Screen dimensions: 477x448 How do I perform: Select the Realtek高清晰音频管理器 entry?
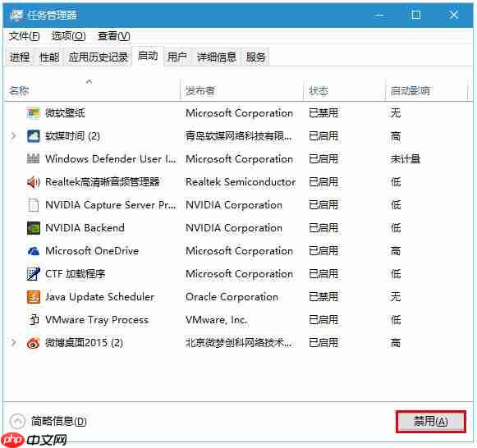[103, 182]
